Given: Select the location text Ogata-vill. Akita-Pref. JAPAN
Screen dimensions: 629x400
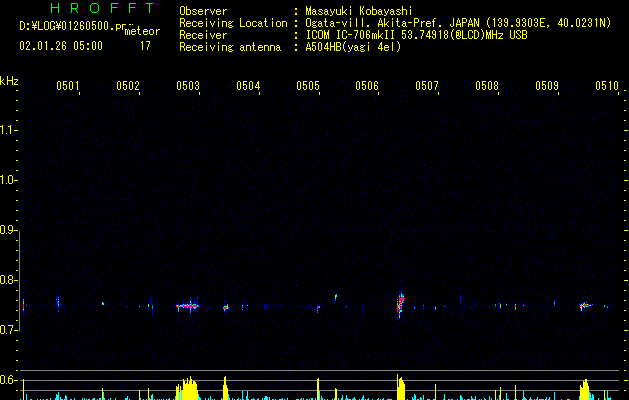Looking at the screenshot, I should 392,23.
